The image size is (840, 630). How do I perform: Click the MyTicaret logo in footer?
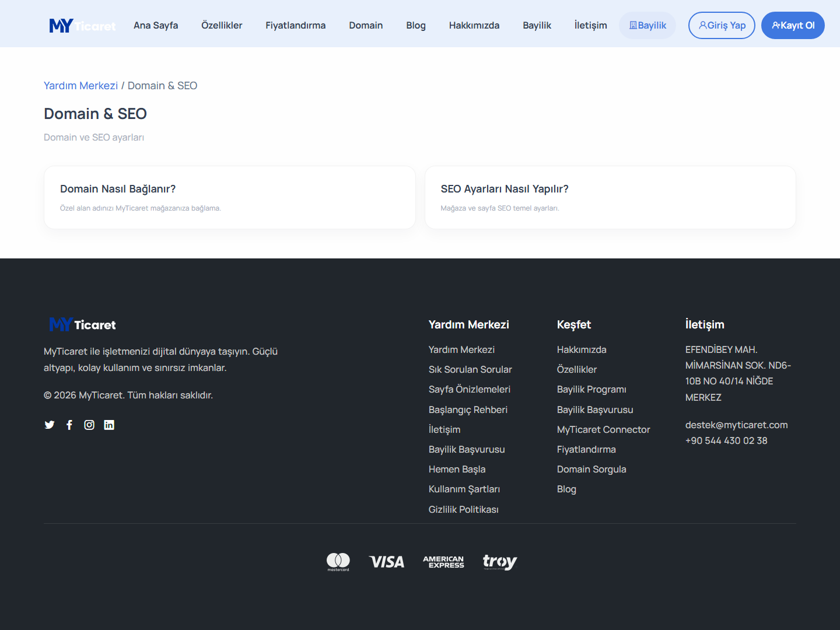(x=83, y=324)
